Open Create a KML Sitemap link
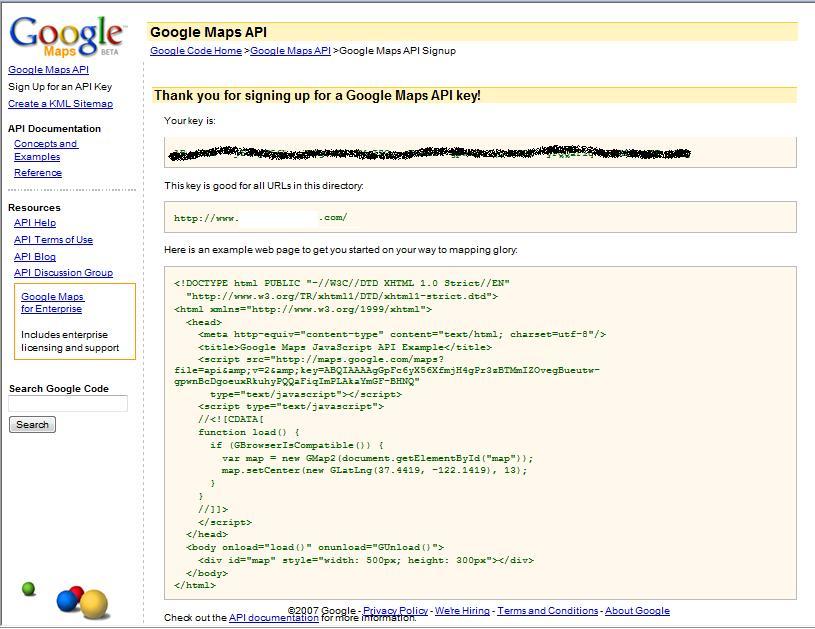 [60, 104]
